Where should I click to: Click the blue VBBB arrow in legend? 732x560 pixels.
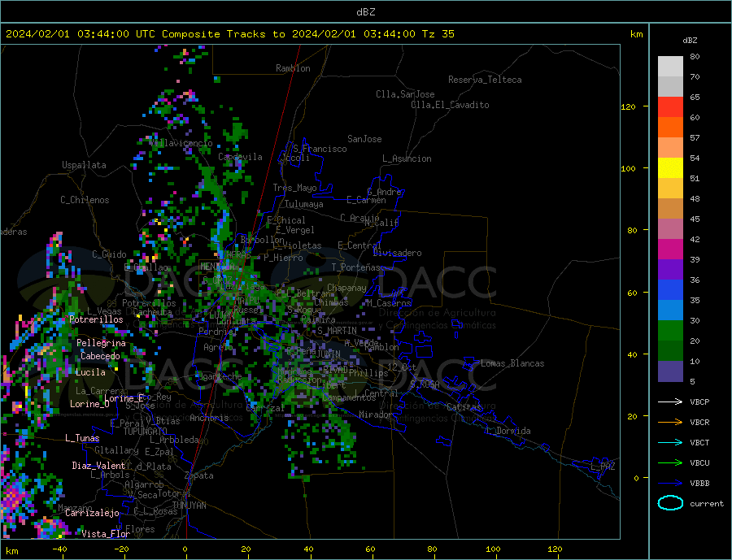click(x=670, y=484)
